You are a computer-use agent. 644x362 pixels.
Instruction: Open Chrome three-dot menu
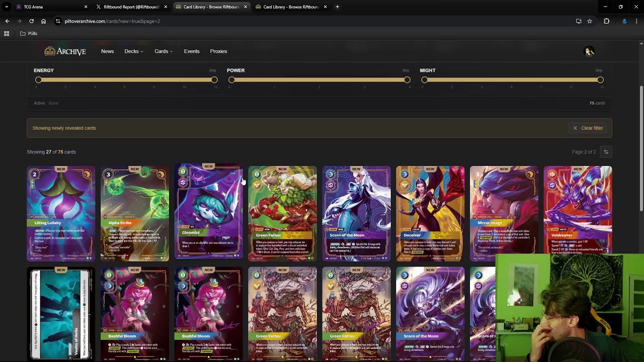(x=636, y=21)
